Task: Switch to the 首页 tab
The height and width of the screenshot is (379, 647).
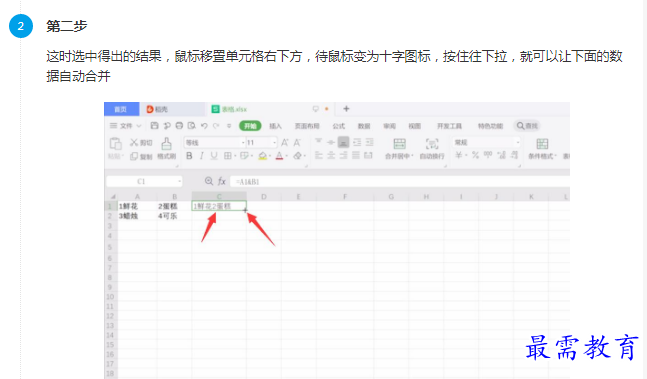Action: [x=121, y=109]
